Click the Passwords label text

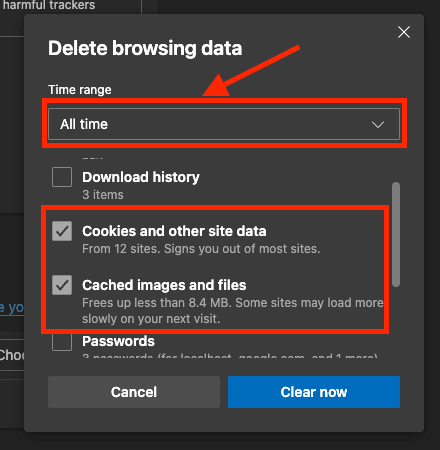pos(118,341)
